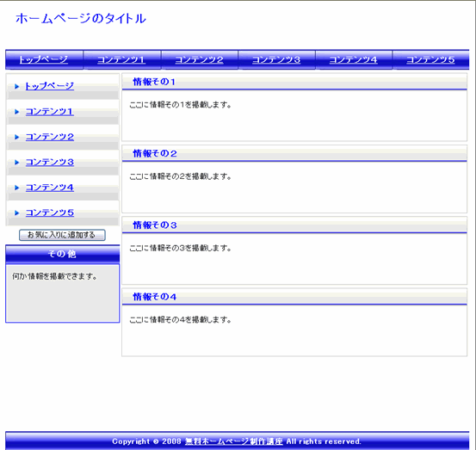Open コンテンツ1 in the top navigation bar
476x450 pixels.
click(x=121, y=59)
